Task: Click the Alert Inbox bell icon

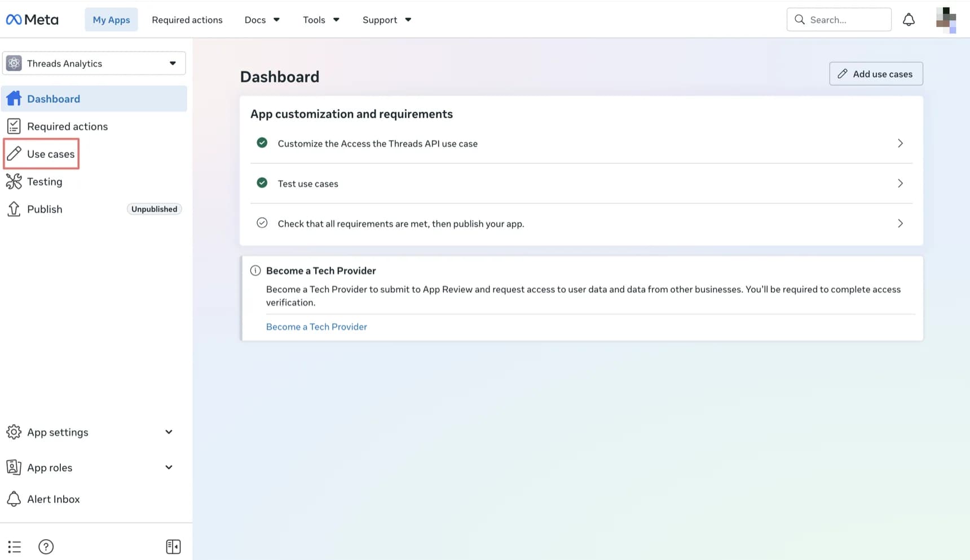Action: click(x=14, y=499)
